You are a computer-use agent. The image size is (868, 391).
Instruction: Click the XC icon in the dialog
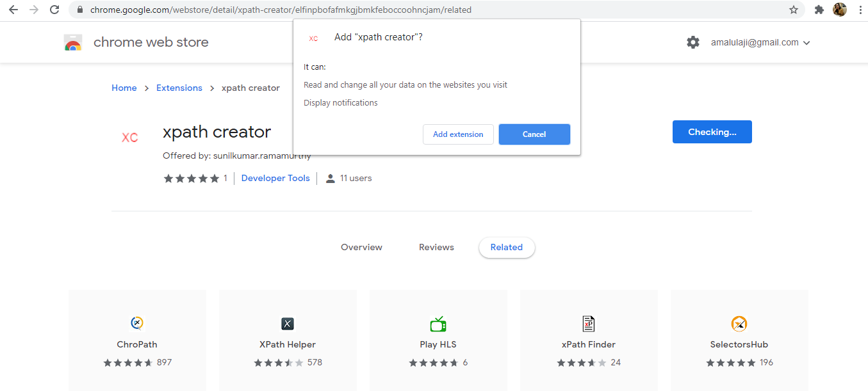[313, 38]
